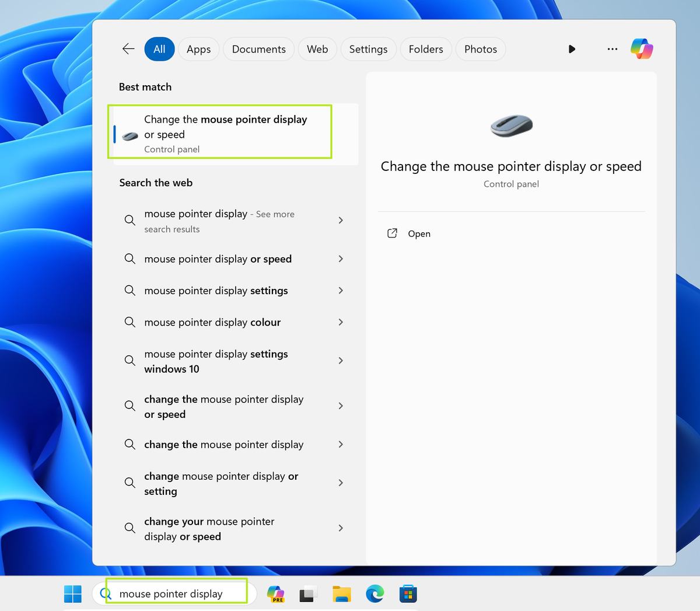Open the Microsoft Store from the taskbar
Image resolution: width=700 pixels, height=611 pixels.
[408, 593]
